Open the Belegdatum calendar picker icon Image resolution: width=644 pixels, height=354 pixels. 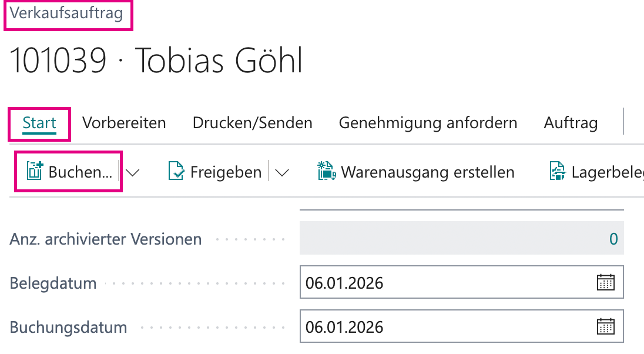605,282
